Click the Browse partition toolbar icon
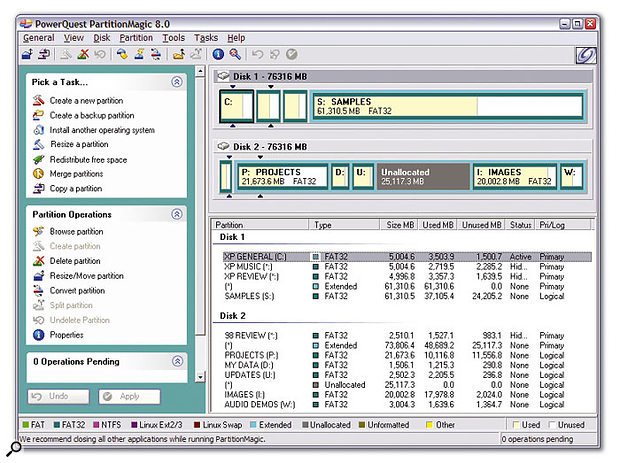Image resolution: width=620 pixels, height=463 pixels. (179, 54)
